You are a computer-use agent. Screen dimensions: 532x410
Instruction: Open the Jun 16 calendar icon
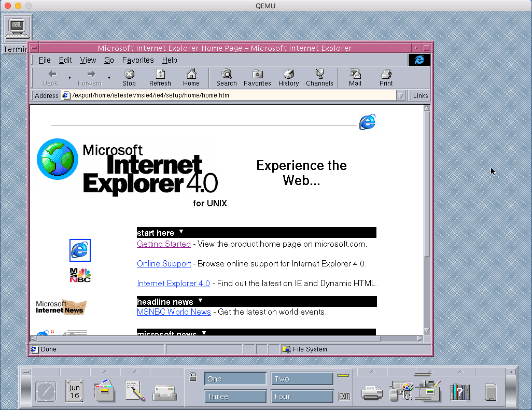[74, 391]
